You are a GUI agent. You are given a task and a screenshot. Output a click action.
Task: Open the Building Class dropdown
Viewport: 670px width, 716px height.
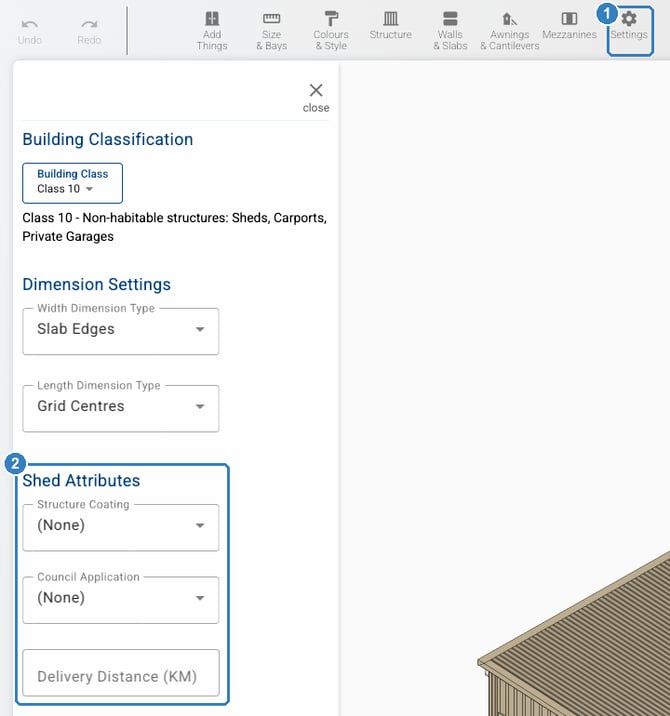click(73, 183)
